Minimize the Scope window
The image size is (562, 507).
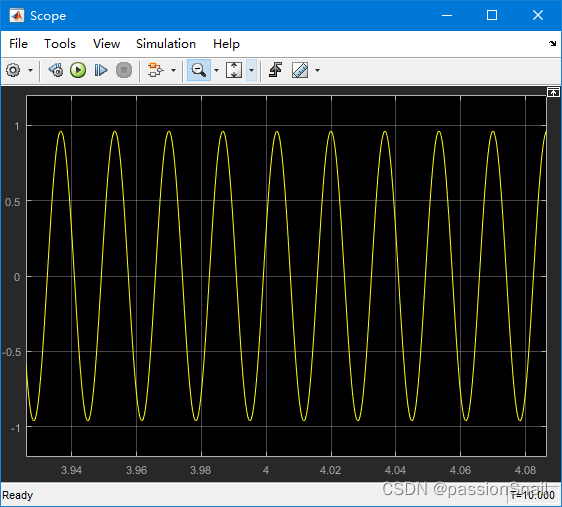[447, 15]
